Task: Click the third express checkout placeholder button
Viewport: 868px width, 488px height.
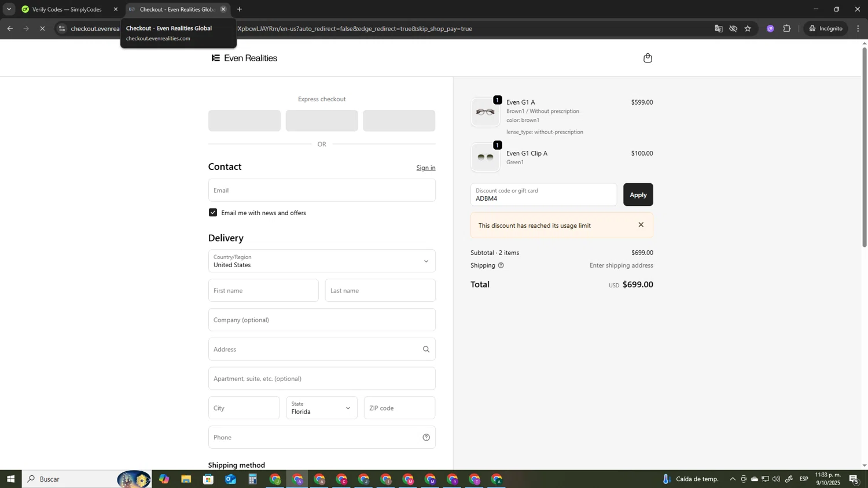Action: 399,121
